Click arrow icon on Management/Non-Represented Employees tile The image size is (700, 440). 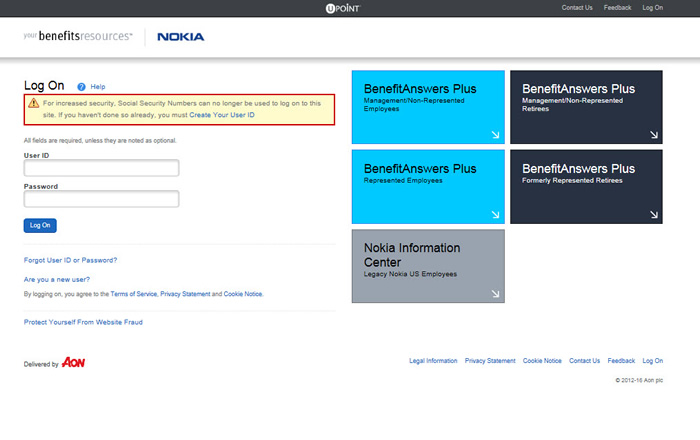pos(495,134)
